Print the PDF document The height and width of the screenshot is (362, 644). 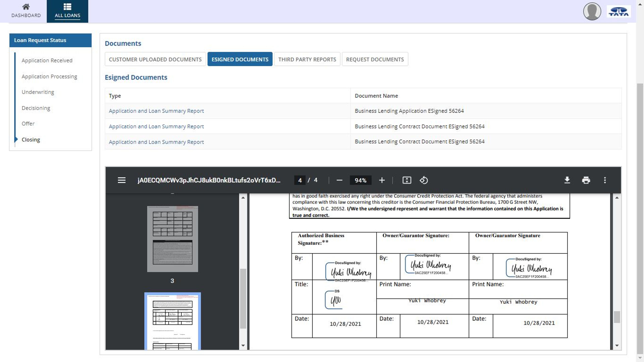tap(586, 180)
